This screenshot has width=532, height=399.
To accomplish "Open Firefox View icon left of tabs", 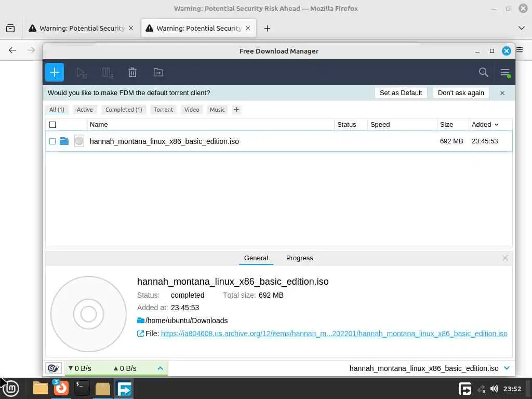I will [x=10, y=28].
